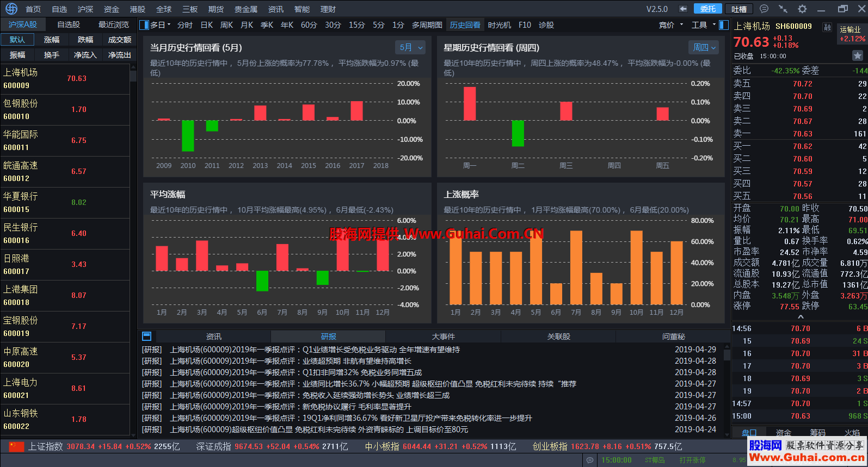The image size is (868, 467).
Task: Open the F10 view
Action: (525, 25)
